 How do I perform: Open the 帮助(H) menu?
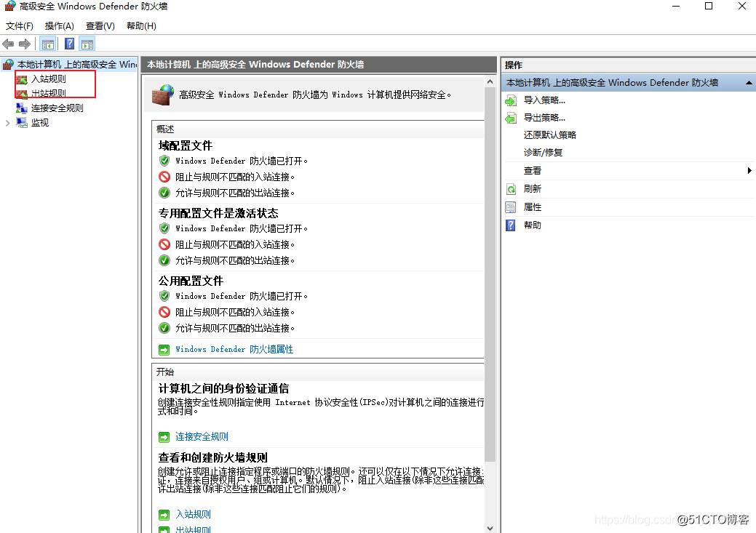[x=141, y=26]
